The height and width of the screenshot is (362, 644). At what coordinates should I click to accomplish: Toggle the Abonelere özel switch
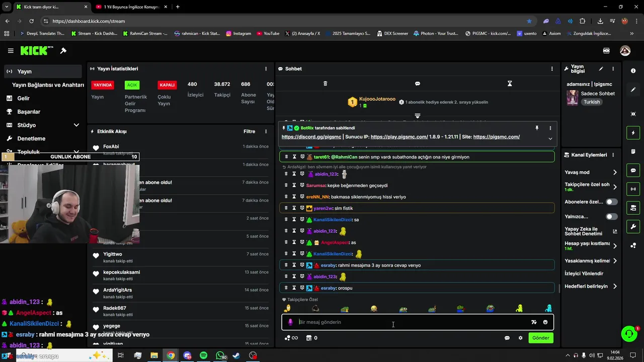(x=612, y=202)
